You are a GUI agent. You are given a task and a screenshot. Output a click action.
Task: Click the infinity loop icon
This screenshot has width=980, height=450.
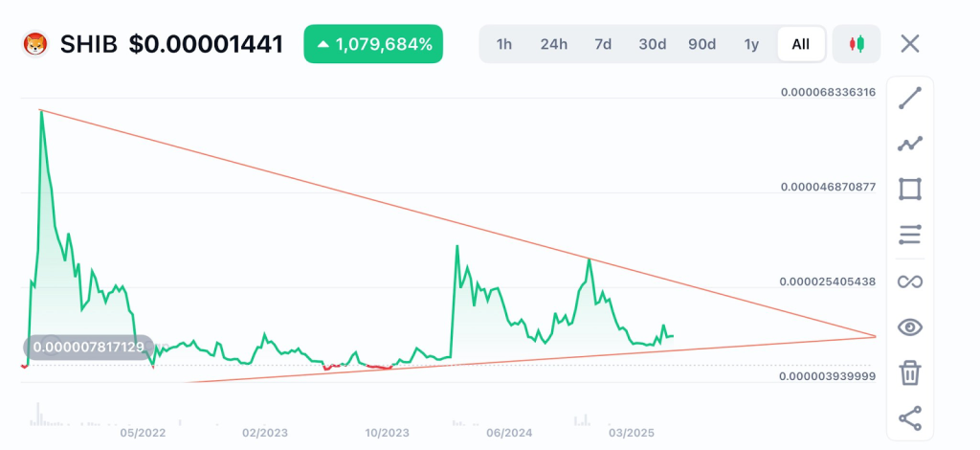(x=910, y=281)
